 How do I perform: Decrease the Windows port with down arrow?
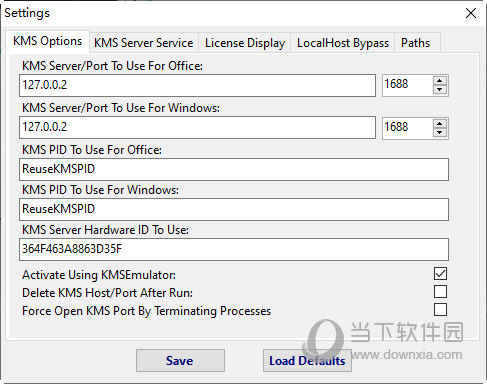pyautogui.click(x=440, y=133)
